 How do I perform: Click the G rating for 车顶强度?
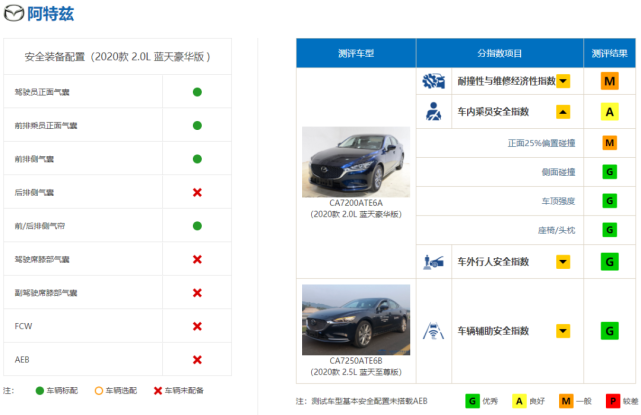tap(610, 201)
